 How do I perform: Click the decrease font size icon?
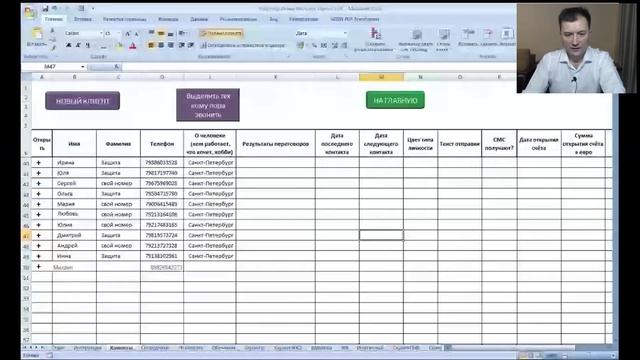point(136,33)
